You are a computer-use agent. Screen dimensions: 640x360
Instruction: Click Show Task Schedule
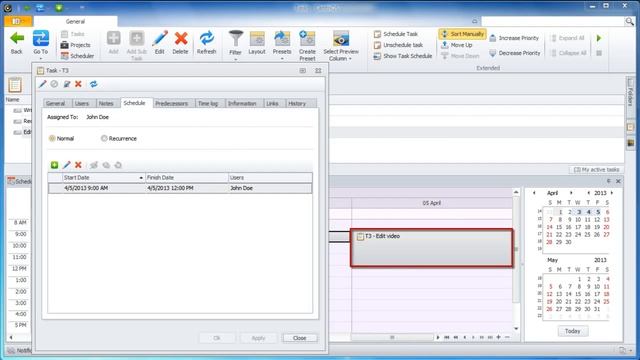(402, 56)
